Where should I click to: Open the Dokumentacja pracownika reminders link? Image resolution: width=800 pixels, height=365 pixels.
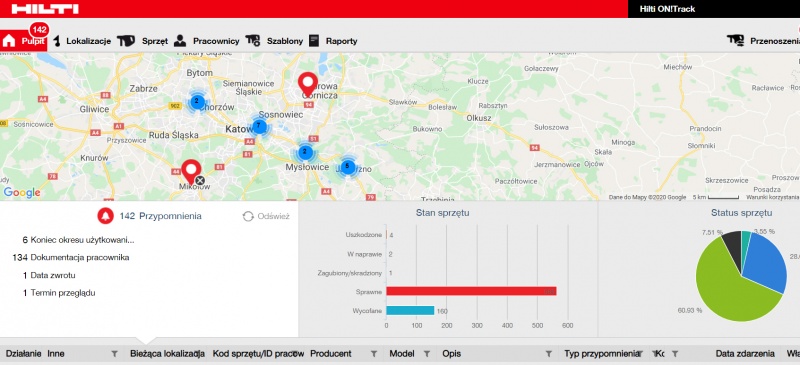[80, 258]
